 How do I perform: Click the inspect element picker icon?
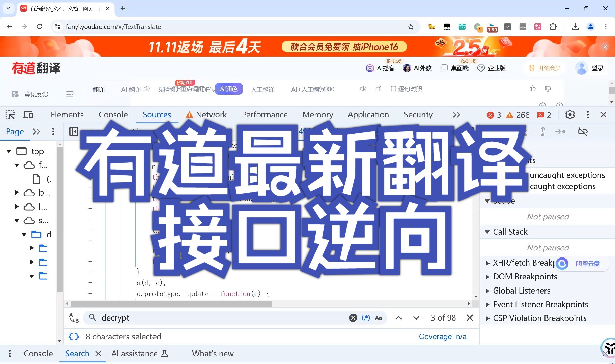[10, 115]
